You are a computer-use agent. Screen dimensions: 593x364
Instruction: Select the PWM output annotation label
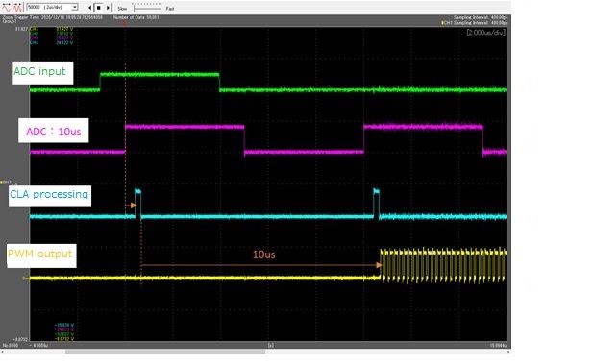pyautogui.click(x=41, y=255)
